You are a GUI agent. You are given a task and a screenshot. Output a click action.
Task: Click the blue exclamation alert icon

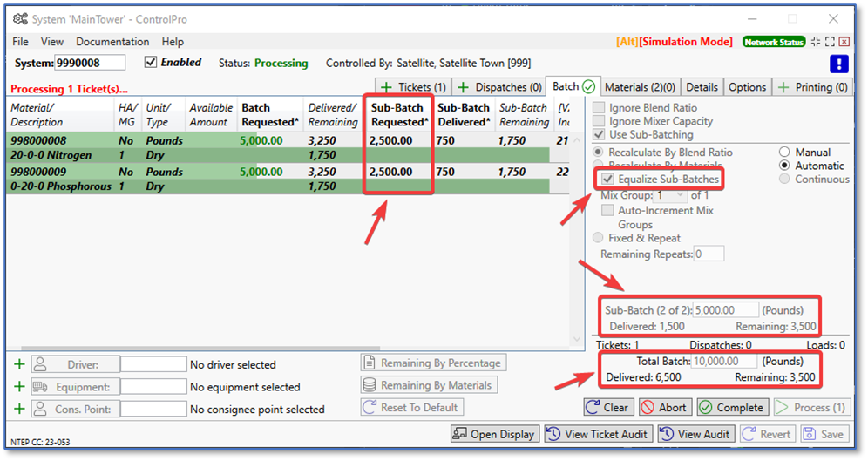[838, 64]
